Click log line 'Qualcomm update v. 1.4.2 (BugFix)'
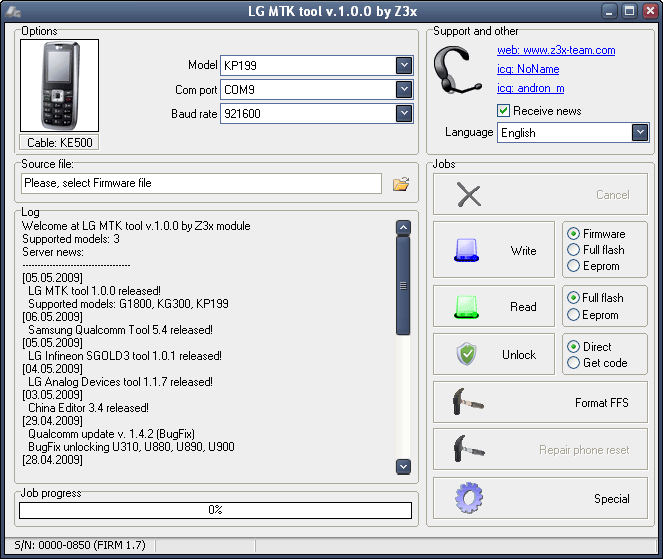 click(x=112, y=434)
